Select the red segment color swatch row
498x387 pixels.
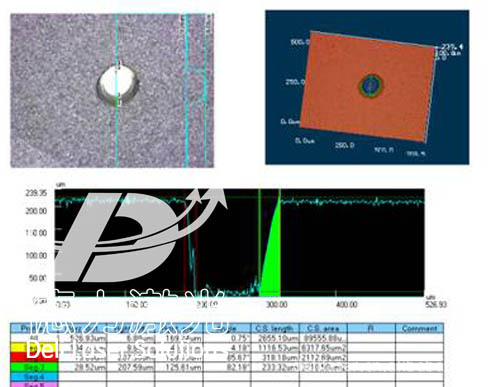(34, 358)
